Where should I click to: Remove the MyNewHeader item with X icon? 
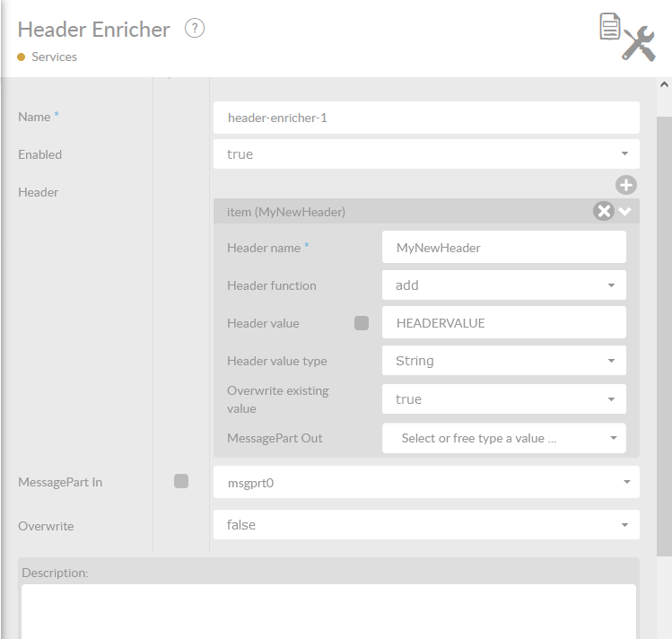(604, 211)
